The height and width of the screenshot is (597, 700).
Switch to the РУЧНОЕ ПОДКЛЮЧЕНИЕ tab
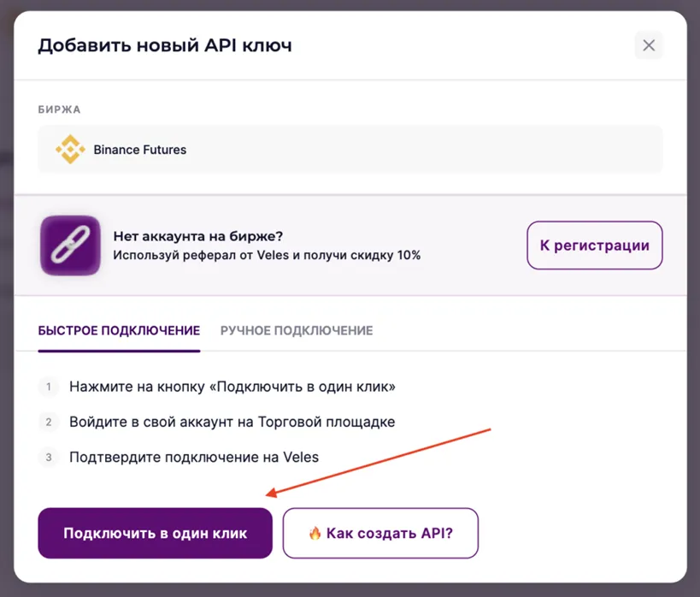[295, 329]
